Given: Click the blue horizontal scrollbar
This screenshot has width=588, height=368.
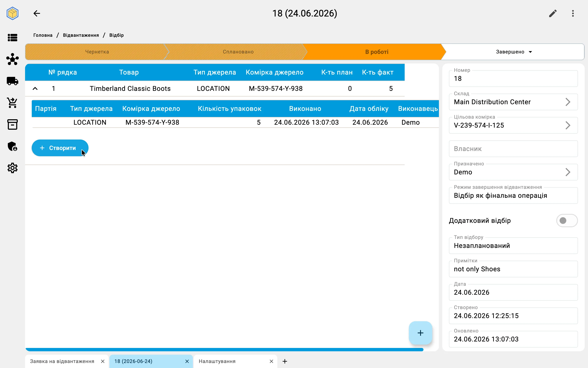Looking at the screenshot, I should tap(224, 349).
